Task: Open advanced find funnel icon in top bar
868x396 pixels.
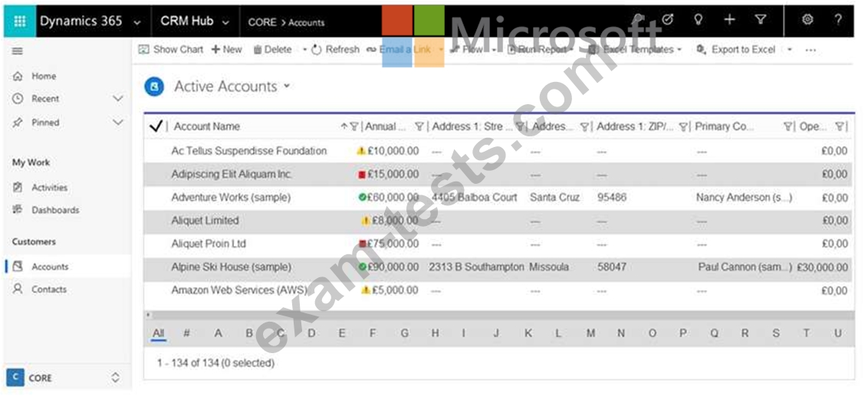Action: click(760, 21)
